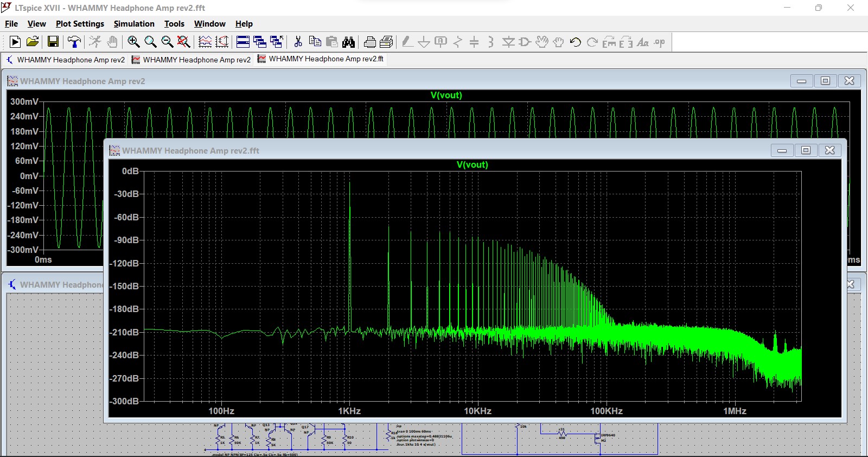Click the Aa text tool icon
The image size is (868, 457).
643,42
